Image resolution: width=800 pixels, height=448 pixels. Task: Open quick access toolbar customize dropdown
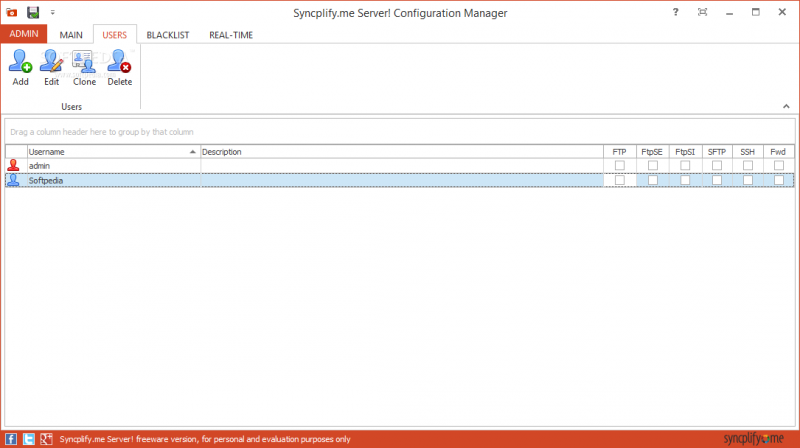(52, 12)
